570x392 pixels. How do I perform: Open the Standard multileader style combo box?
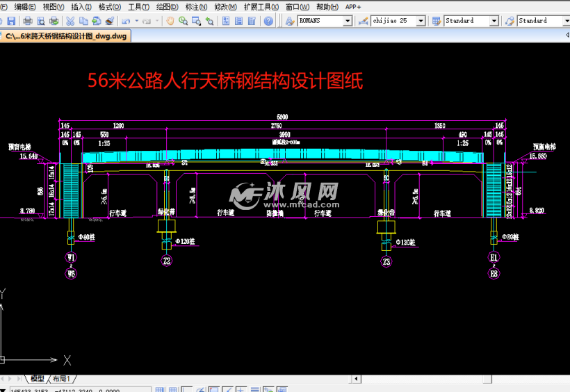click(x=544, y=21)
